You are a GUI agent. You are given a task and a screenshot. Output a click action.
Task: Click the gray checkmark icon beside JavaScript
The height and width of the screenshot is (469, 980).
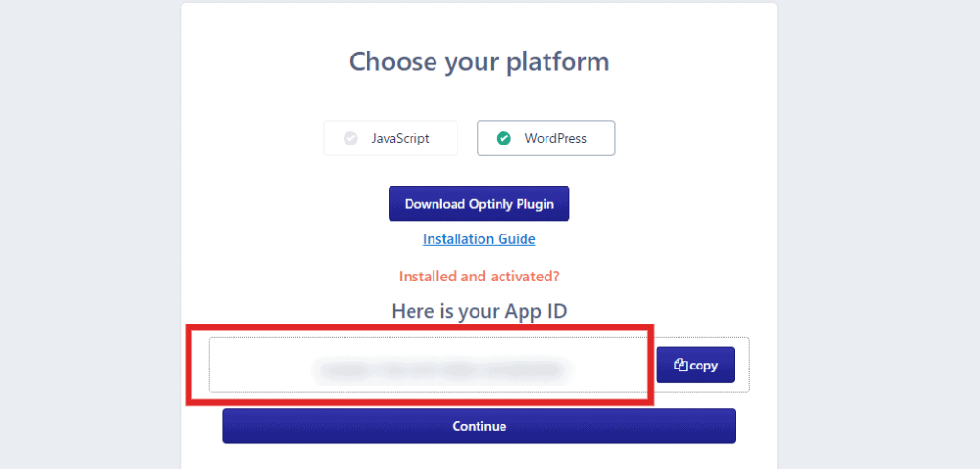tap(350, 138)
